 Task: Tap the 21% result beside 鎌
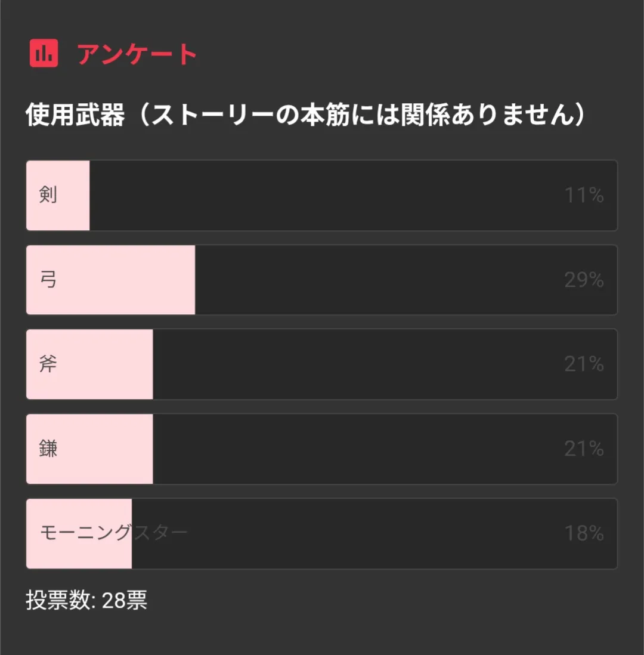click(584, 449)
